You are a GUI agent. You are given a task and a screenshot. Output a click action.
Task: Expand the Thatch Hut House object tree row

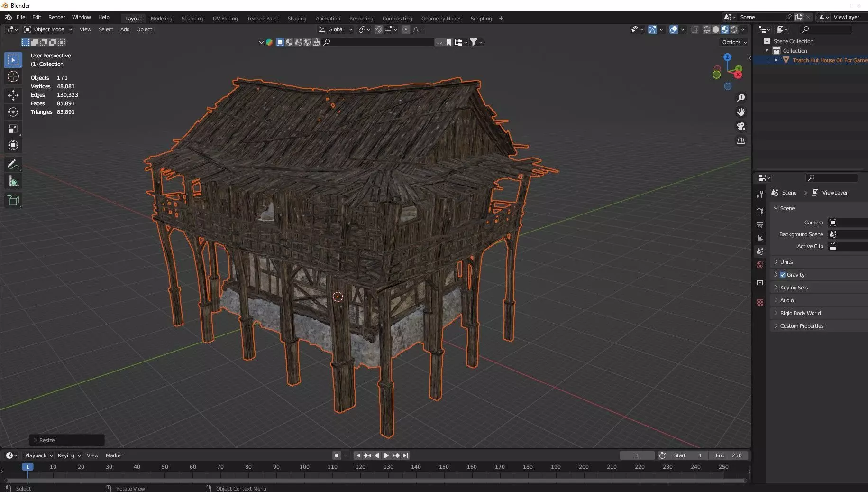click(x=776, y=60)
